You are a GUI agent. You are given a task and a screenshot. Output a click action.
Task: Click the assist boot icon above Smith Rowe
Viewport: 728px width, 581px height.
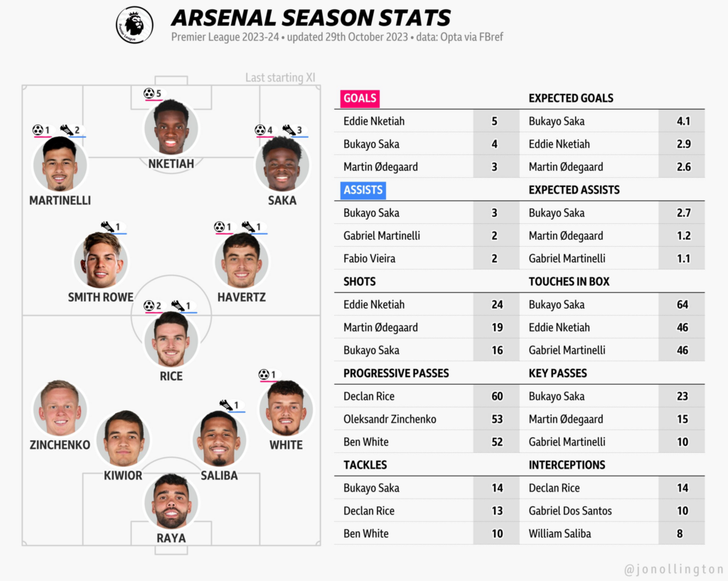107,227
